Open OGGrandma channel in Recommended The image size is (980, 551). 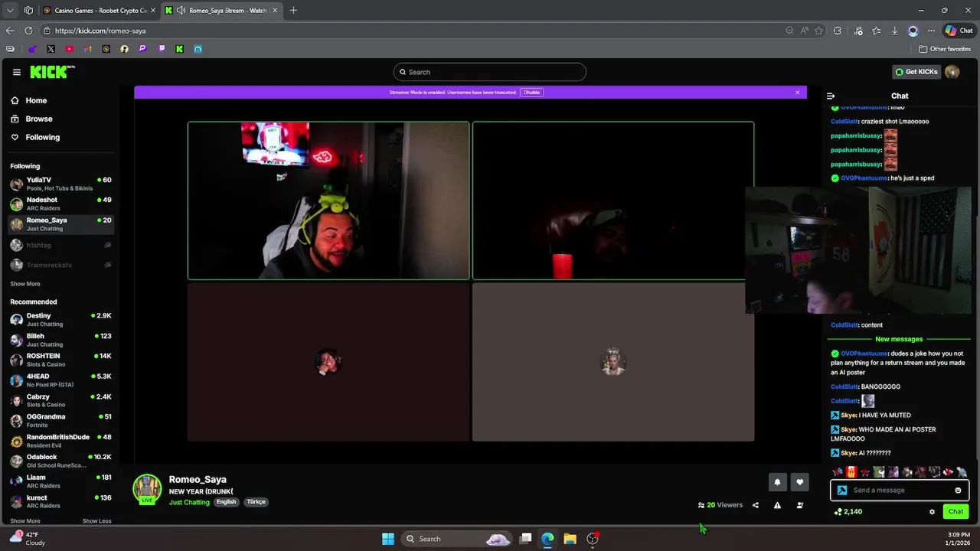click(x=60, y=420)
